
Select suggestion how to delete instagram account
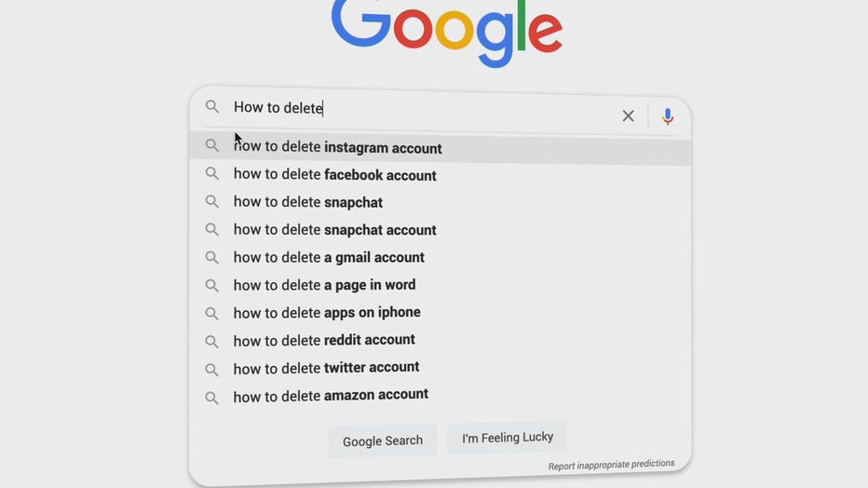click(441, 147)
